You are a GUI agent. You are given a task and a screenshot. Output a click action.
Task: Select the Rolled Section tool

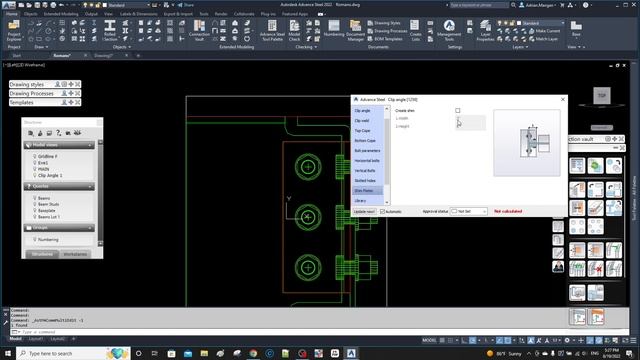point(110,31)
